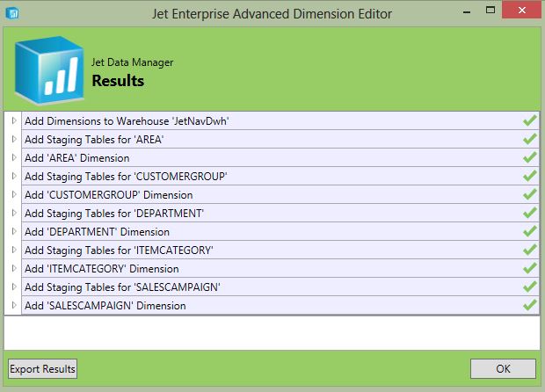Click the title bar application icon
This screenshot has width=545, height=392.
(x=12, y=13)
